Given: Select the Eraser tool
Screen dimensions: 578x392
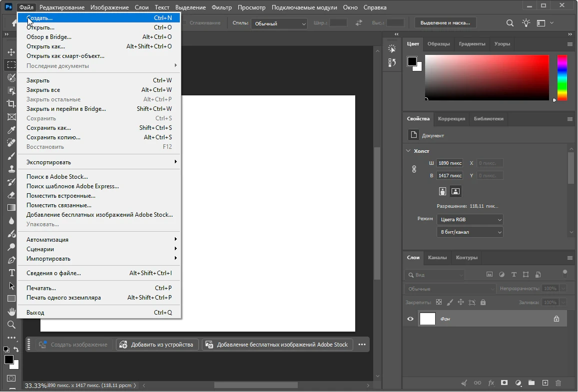Looking at the screenshot, I should click(x=11, y=195).
